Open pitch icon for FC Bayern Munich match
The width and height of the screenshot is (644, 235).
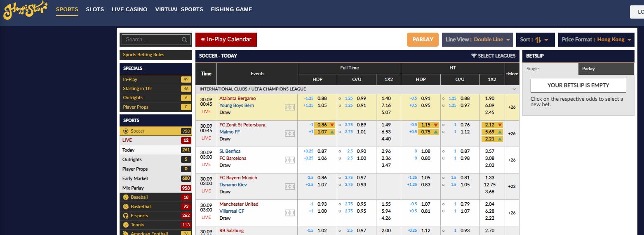(x=290, y=186)
